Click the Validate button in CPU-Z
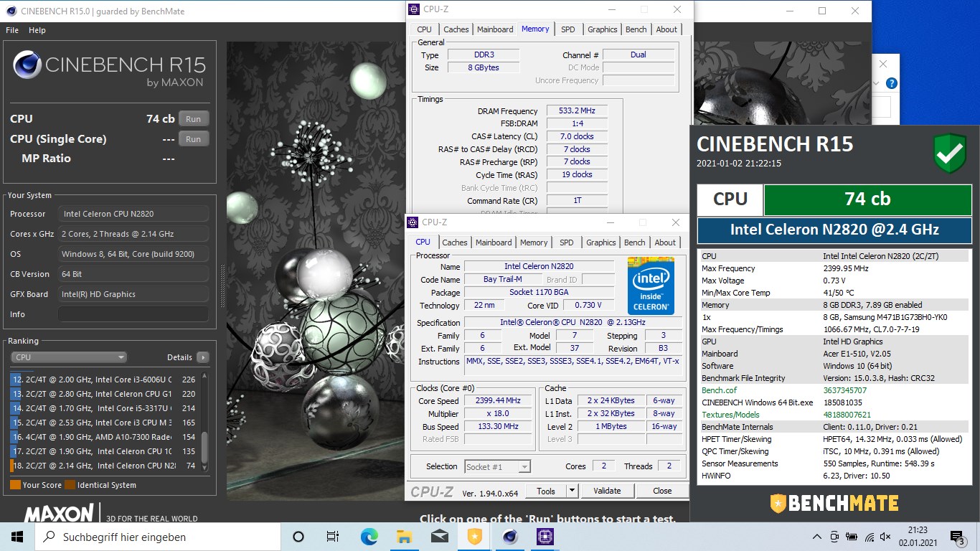 (607, 491)
